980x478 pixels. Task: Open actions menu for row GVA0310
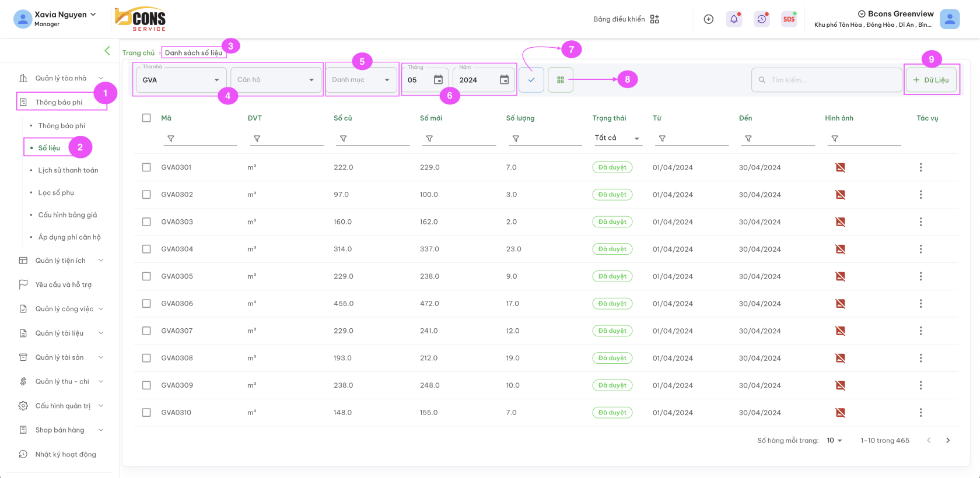click(x=921, y=413)
